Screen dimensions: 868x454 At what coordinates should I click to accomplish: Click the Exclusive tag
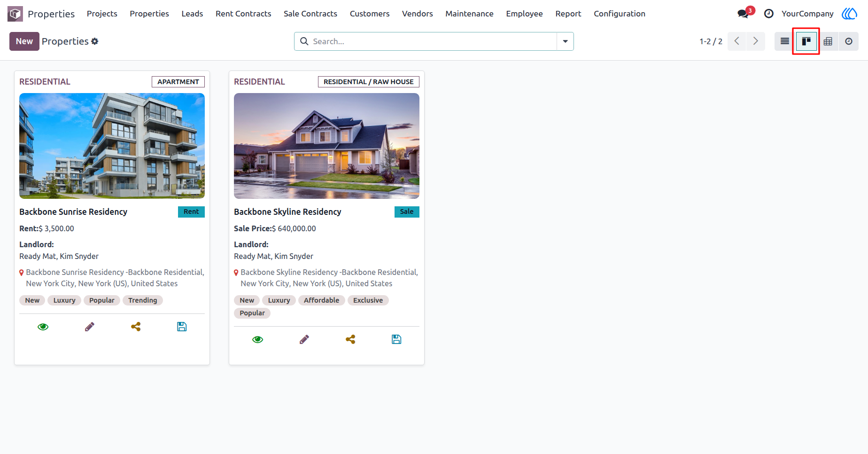click(x=368, y=300)
